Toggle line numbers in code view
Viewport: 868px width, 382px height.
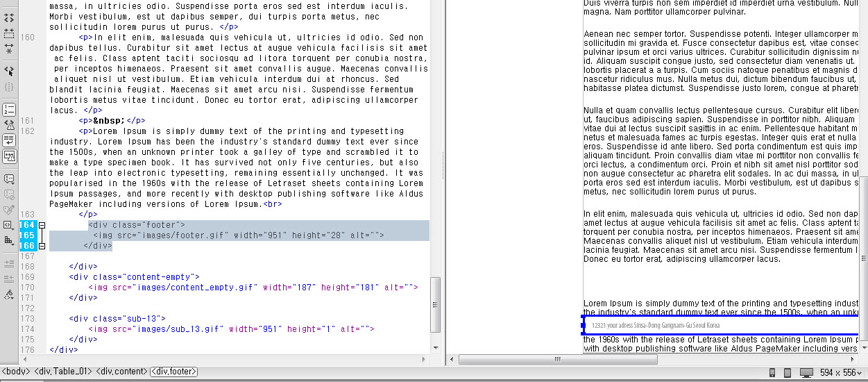(9, 110)
